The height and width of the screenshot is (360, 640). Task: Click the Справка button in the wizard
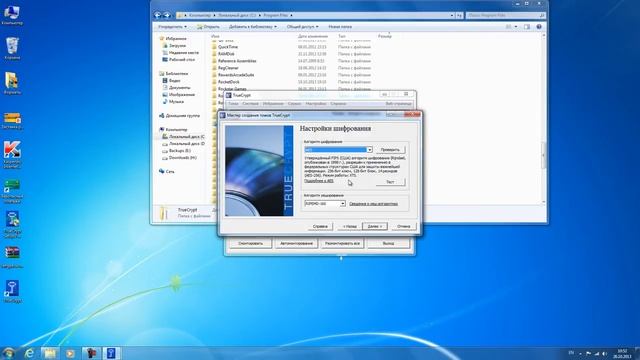(x=320, y=226)
